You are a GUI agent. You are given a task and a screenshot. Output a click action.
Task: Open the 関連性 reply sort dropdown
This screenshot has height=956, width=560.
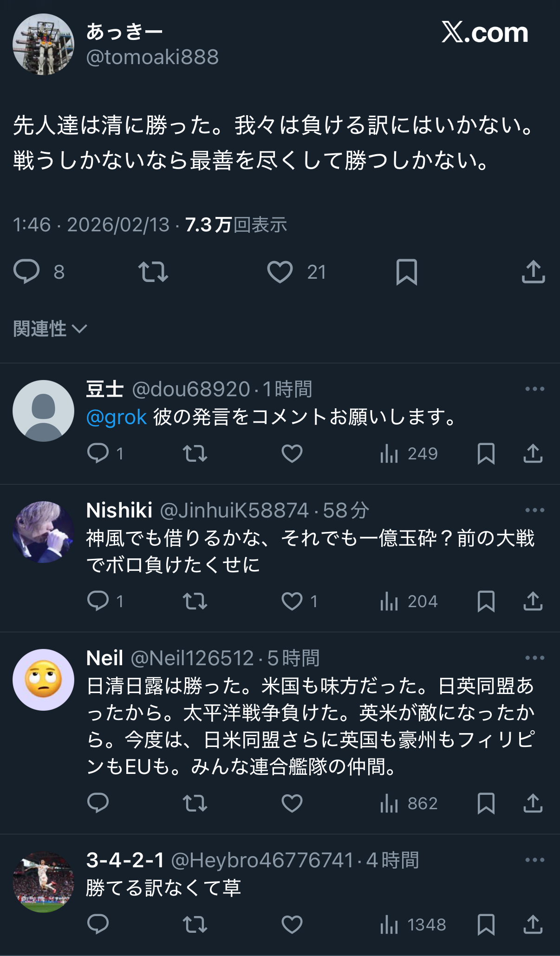click(50, 329)
